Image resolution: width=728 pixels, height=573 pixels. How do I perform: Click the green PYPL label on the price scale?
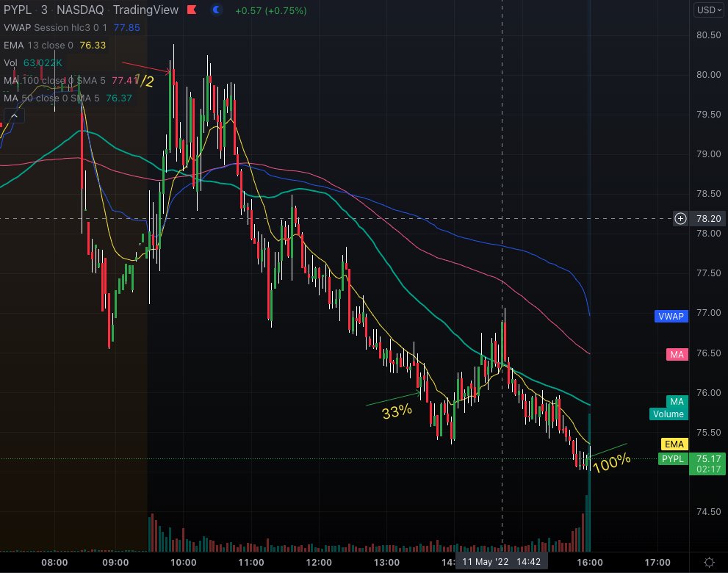tap(673, 459)
